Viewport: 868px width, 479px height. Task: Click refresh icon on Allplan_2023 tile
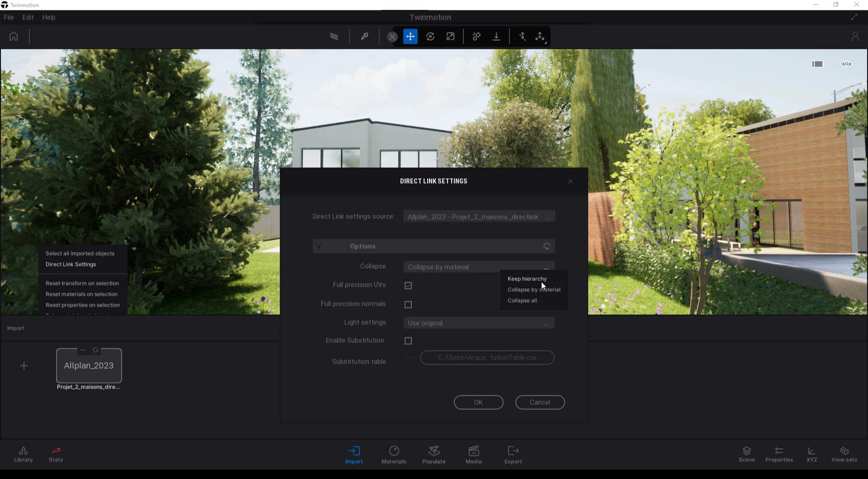coord(95,350)
